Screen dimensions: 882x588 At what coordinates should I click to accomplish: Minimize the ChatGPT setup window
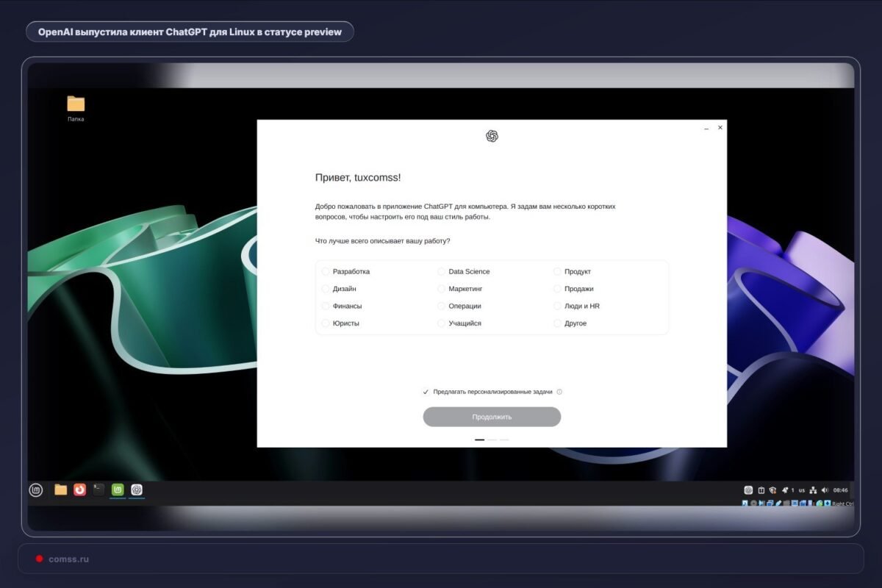(x=706, y=128)
